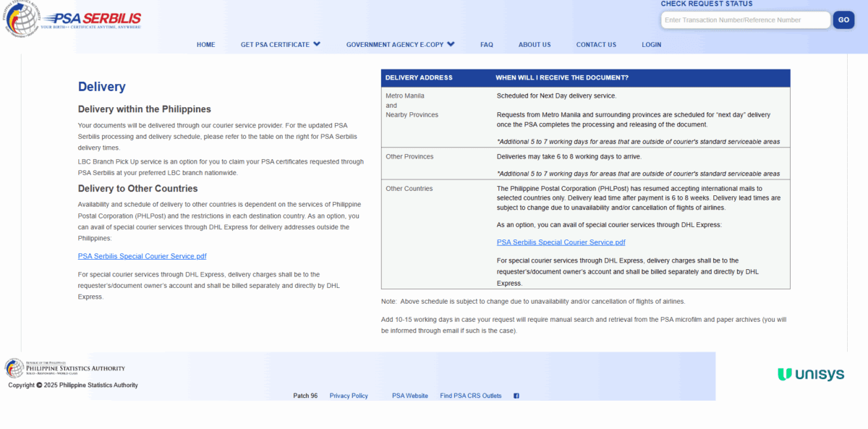Expand the Get PSA Certificate dropdown

(x=280, y=45)
